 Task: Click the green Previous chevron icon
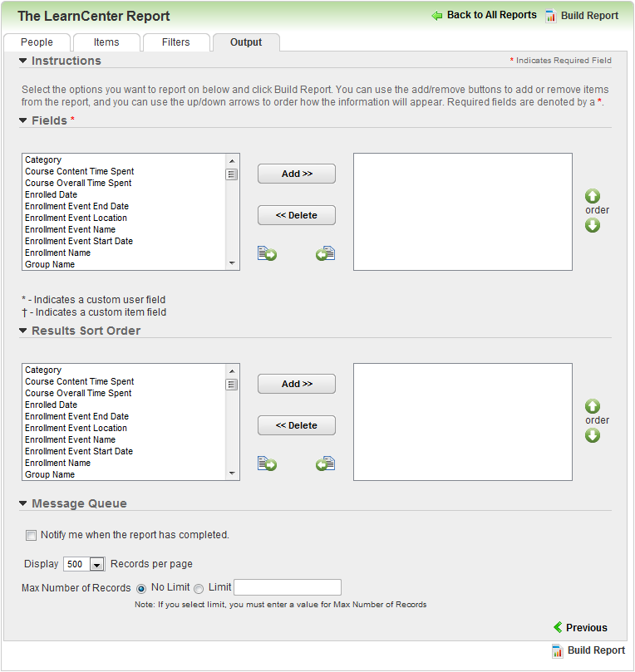(558, 627)
